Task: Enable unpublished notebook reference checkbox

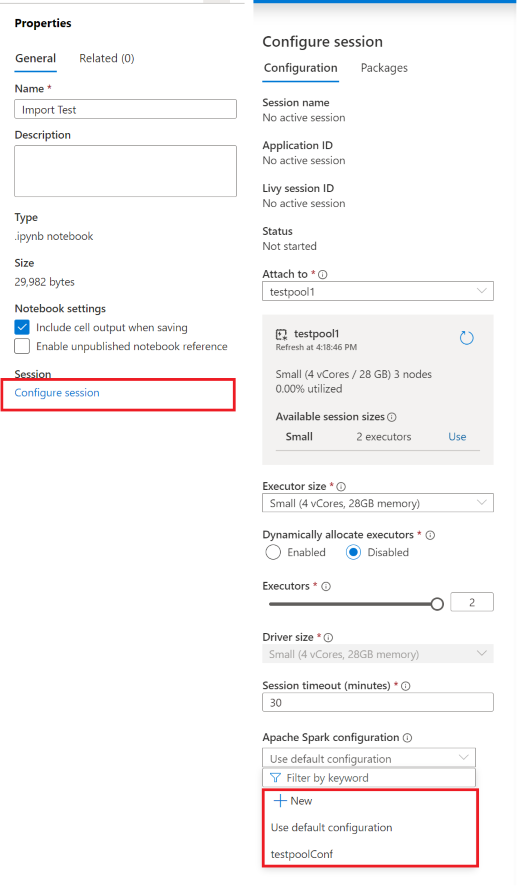Action: 22,346
